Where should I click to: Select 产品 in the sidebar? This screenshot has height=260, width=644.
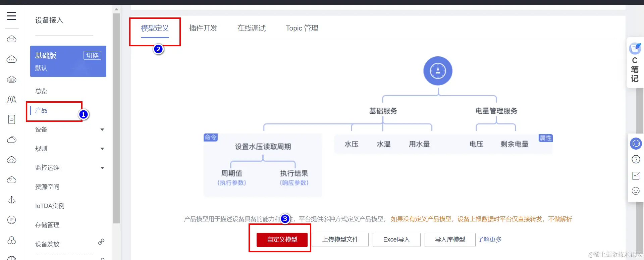coord(41,110)
